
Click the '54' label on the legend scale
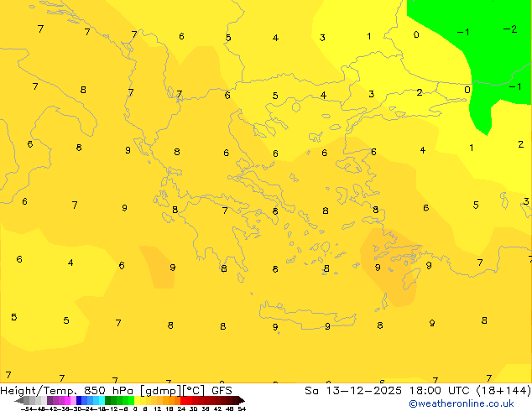click(x=242, y=408)
